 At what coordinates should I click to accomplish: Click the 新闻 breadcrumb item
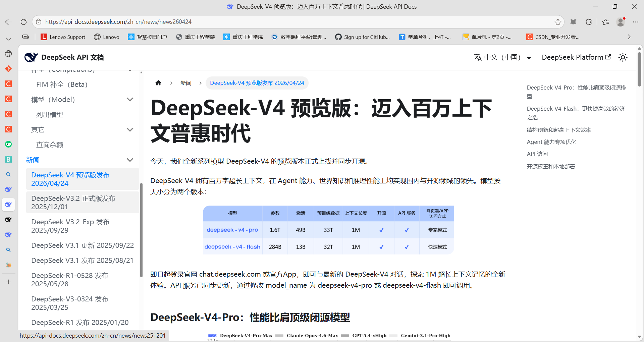click(186, 83)
